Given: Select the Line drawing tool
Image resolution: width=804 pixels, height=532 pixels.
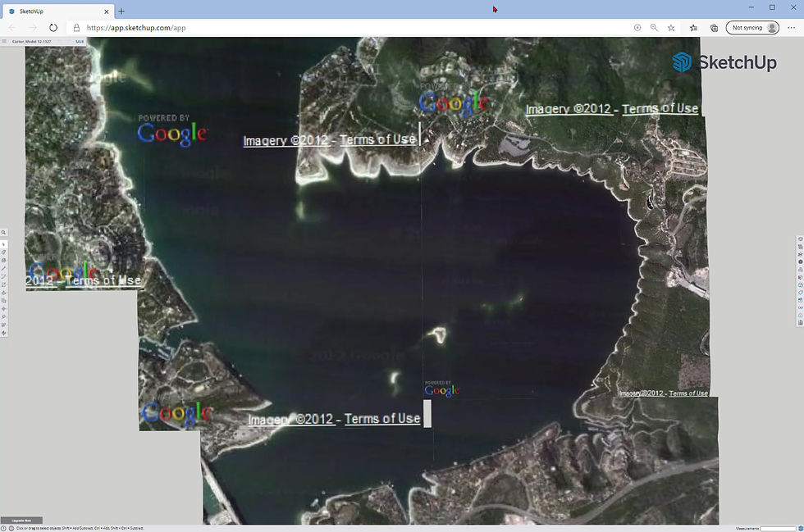Looking at the screenshot, I should (3, 269).
